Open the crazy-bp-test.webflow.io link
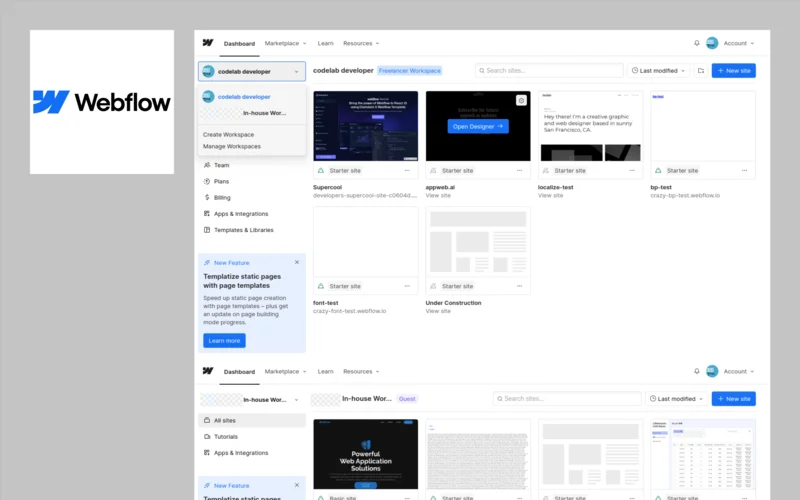800x500 pixels. tap(685, 195)
